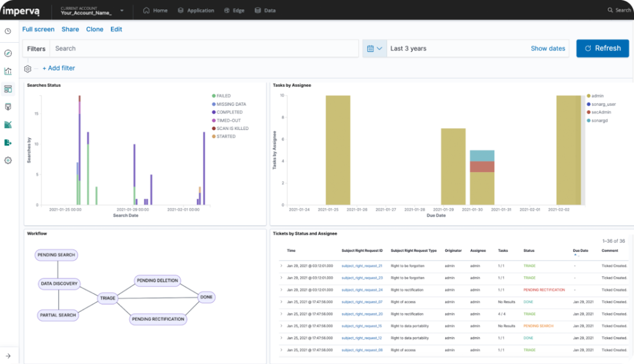Viewport: 634px width, 364px height.
Task: Open the Discover compass icon in sidebar
Action: click(8, 53)
